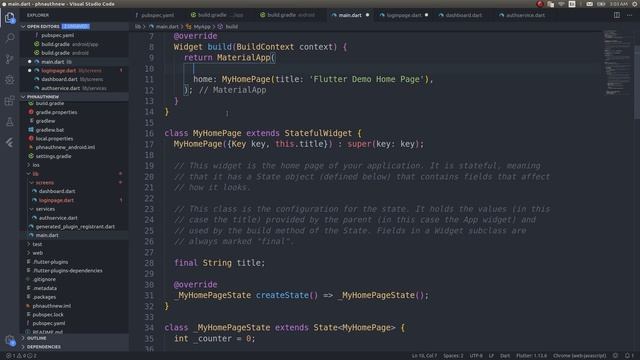Open generated_plugin_registrant.dart file

click(x=75, y=227)
